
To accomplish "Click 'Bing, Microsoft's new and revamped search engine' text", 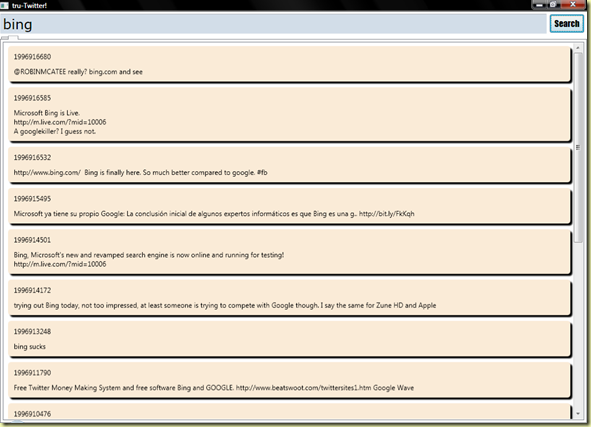I will tap(149, 255).
